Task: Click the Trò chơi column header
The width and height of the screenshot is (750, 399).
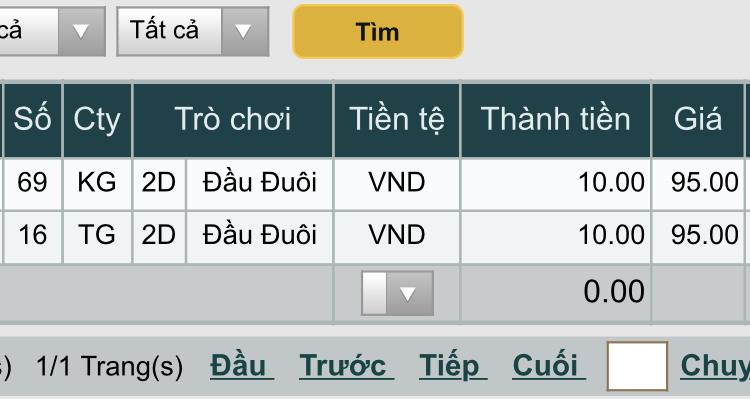Action: click(233, 120)
